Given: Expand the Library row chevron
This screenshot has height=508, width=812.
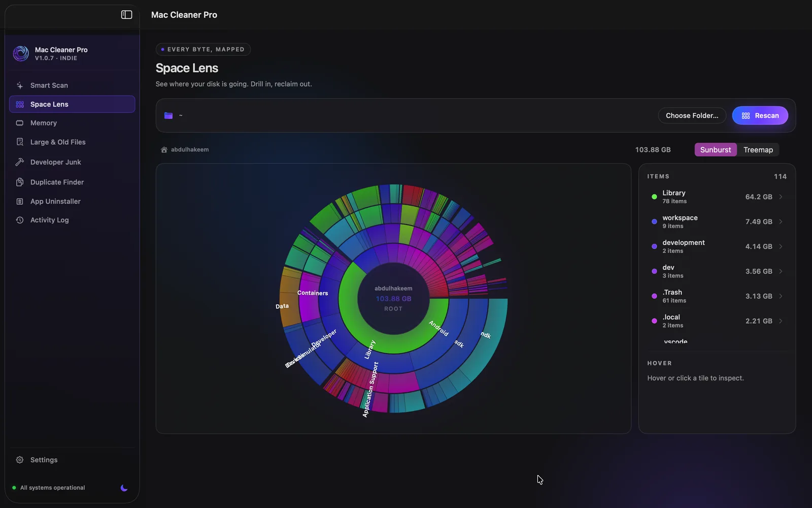Looking at the screenshot, I should coord(781,197).
